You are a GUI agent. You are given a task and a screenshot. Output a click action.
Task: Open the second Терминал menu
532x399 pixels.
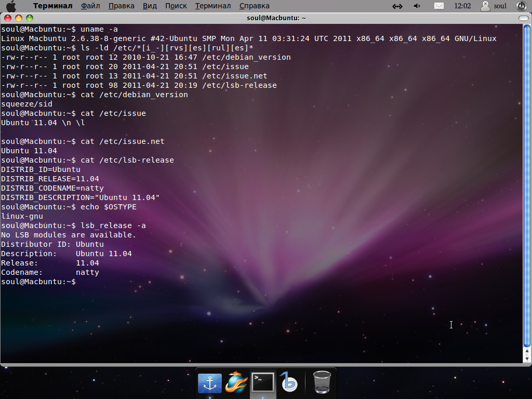tap(212, 6)
